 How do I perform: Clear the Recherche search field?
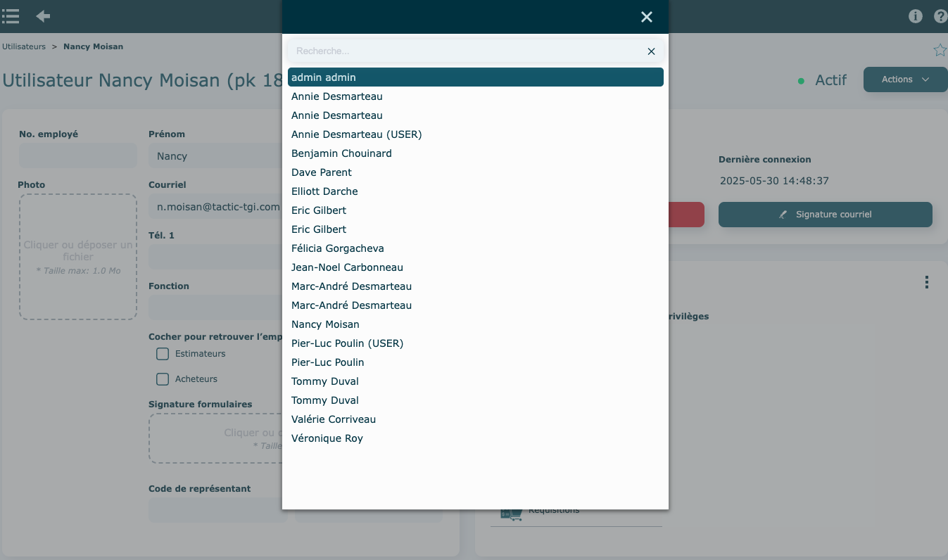tap(651, 51)
